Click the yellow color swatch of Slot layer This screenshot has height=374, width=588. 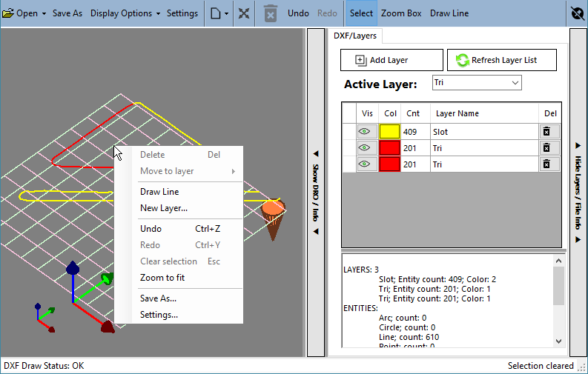coord(389,132)
